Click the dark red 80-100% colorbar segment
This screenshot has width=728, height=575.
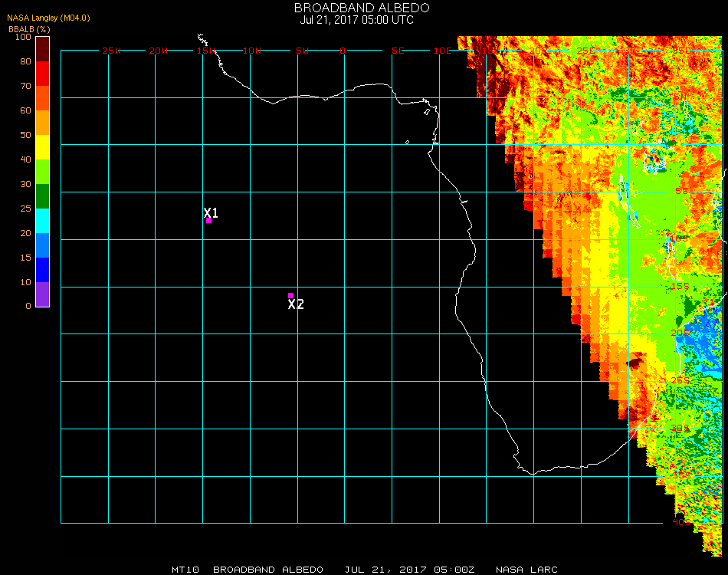click(x=42, y=49)
